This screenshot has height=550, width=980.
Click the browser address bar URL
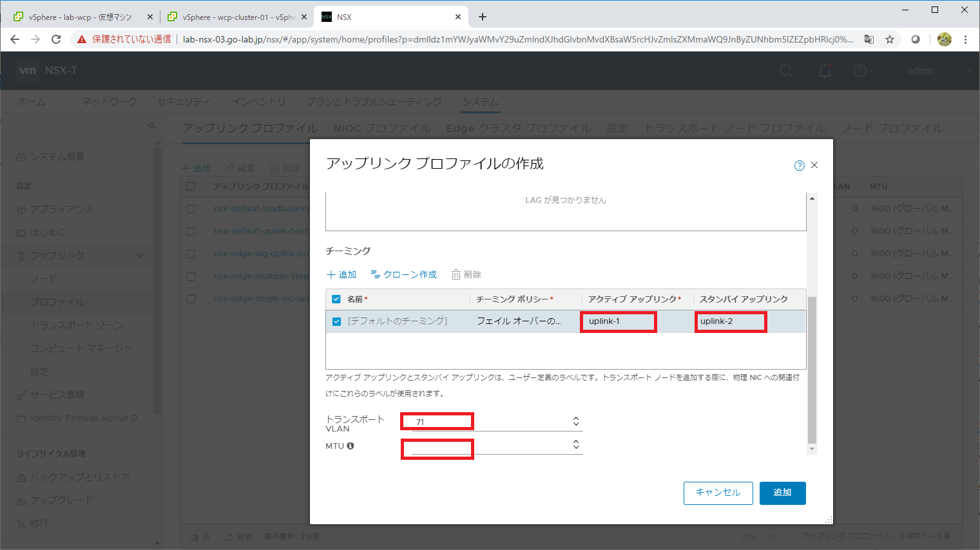[x=518, y=39]
